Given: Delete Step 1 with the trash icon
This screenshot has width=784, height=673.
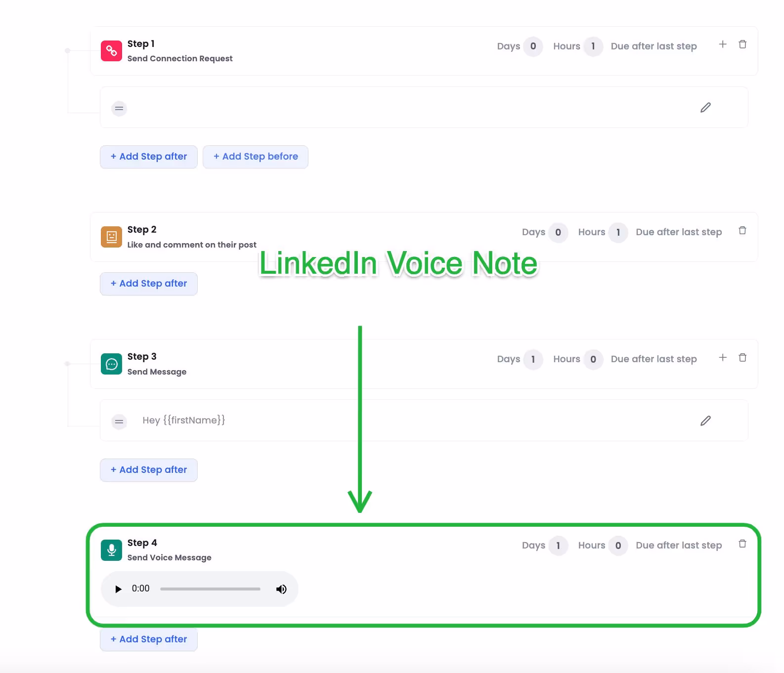Looking at the screenshot, I should tap(742, 44).
